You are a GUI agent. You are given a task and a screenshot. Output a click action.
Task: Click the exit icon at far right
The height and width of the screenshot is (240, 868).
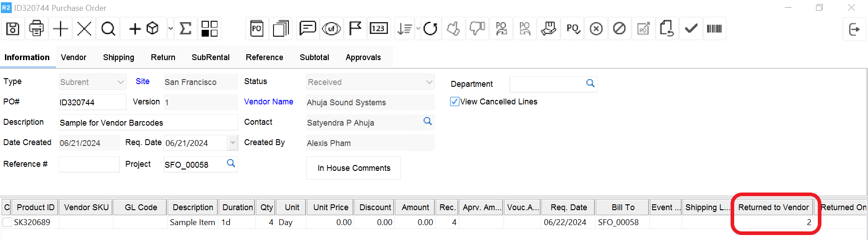tap(854, 29)
